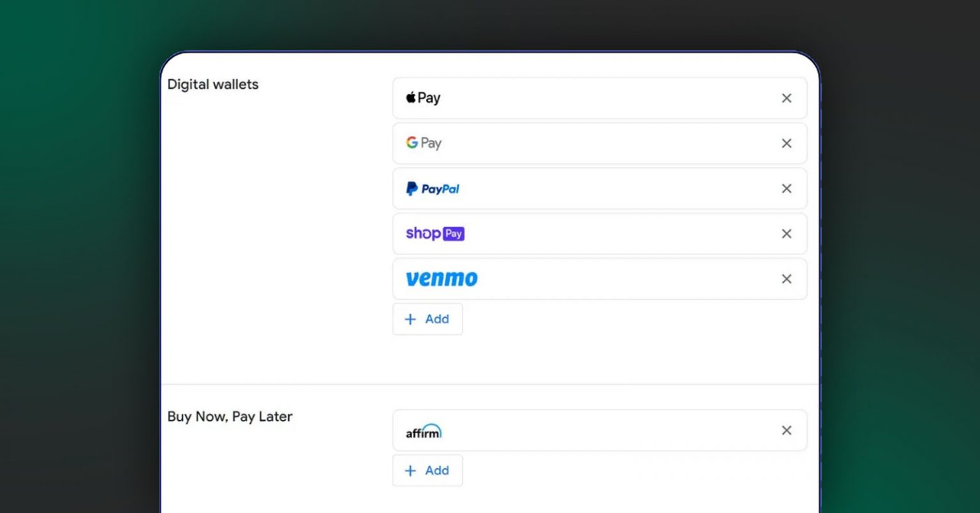Remove PayPal from digital wallets
This screenshot has height=513, width=980.
coord(787,189)
